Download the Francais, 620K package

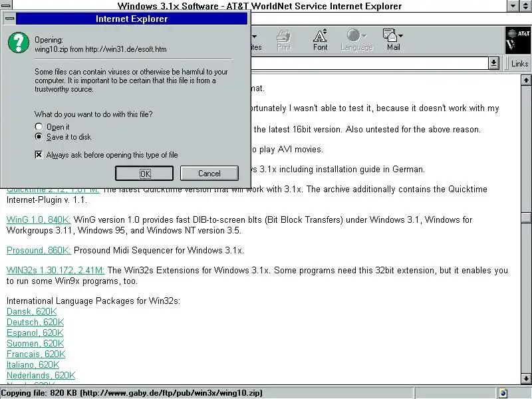(36, 354)
